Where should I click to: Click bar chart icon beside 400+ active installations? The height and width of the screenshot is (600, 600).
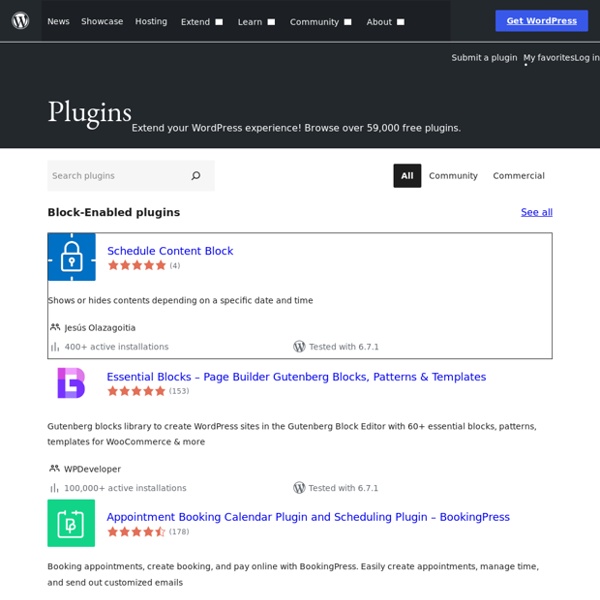click(x=55, y=347)
